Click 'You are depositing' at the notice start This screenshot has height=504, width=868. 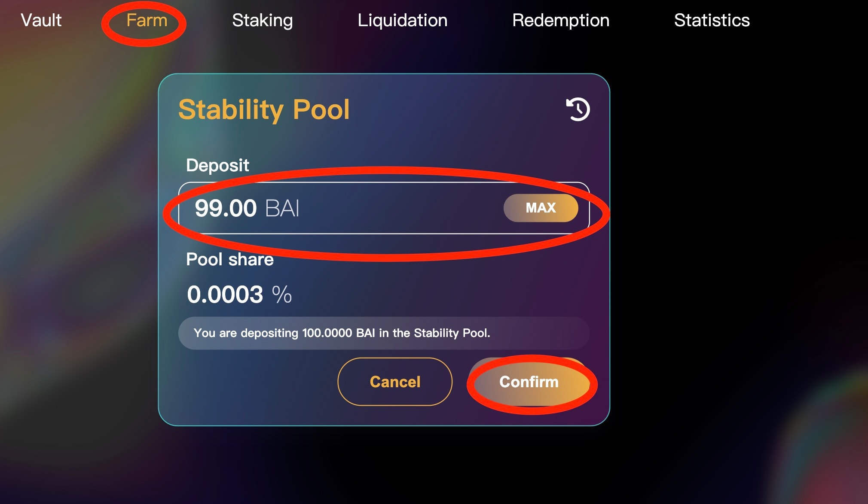(x=246, y=333)
